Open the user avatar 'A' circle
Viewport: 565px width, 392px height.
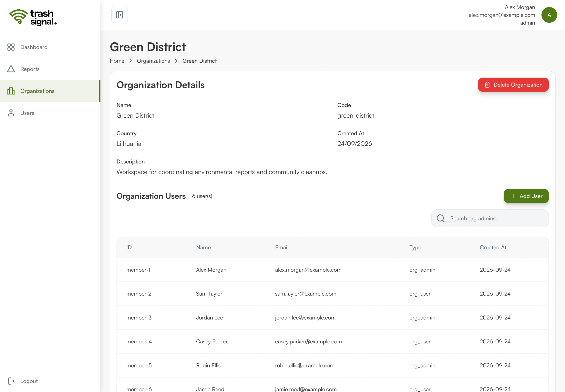pos(549,15)
